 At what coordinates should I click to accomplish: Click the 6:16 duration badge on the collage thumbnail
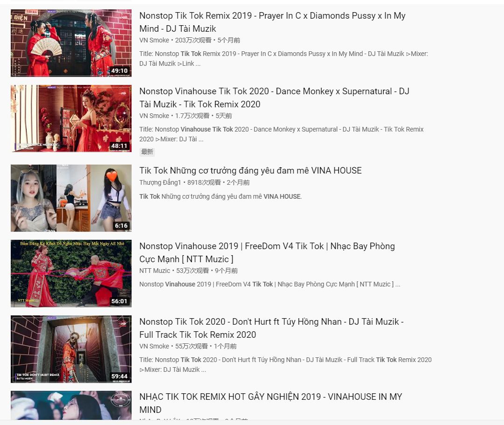click(121, 225)
